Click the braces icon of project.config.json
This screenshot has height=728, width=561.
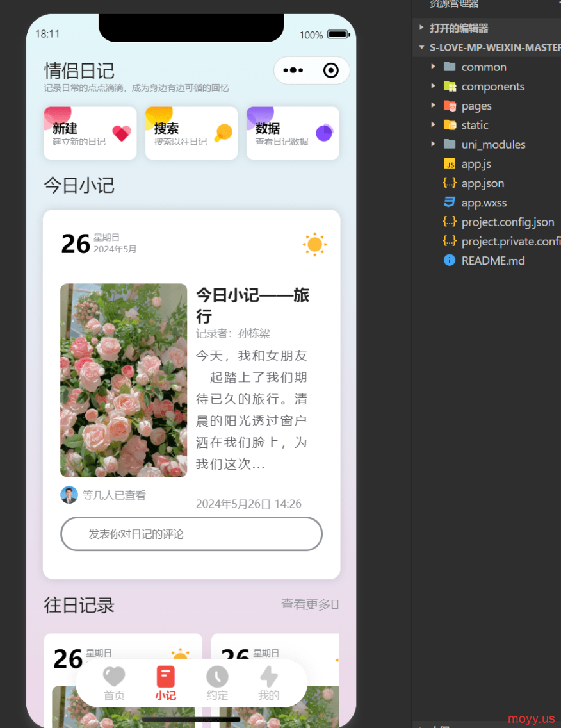[450, 222]
